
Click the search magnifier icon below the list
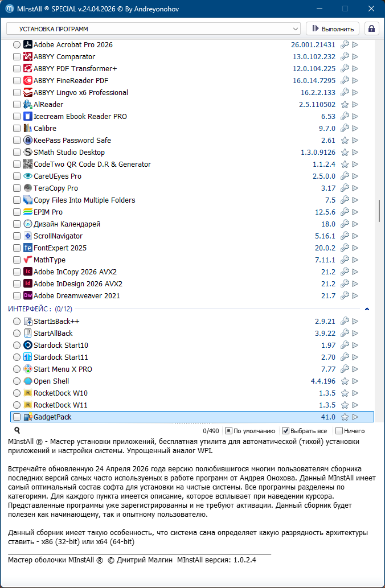pos(17,431)
